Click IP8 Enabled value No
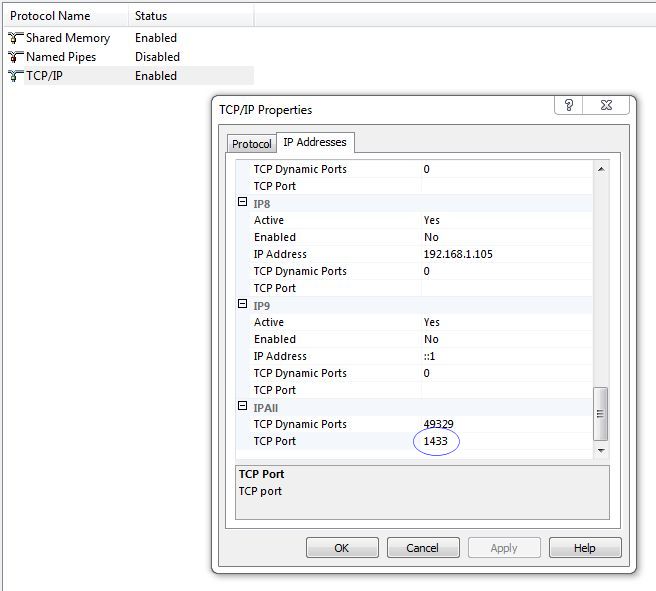Viewport: 656px width, 591px height. [431, 237]
